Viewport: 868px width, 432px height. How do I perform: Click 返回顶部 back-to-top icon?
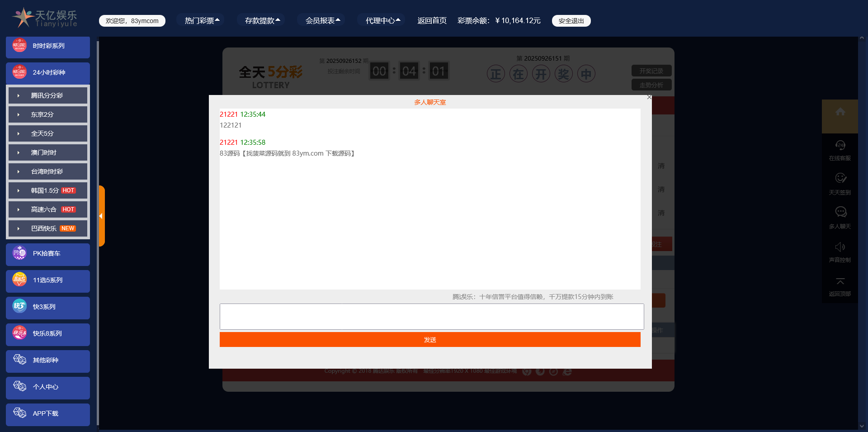[840, 281]
